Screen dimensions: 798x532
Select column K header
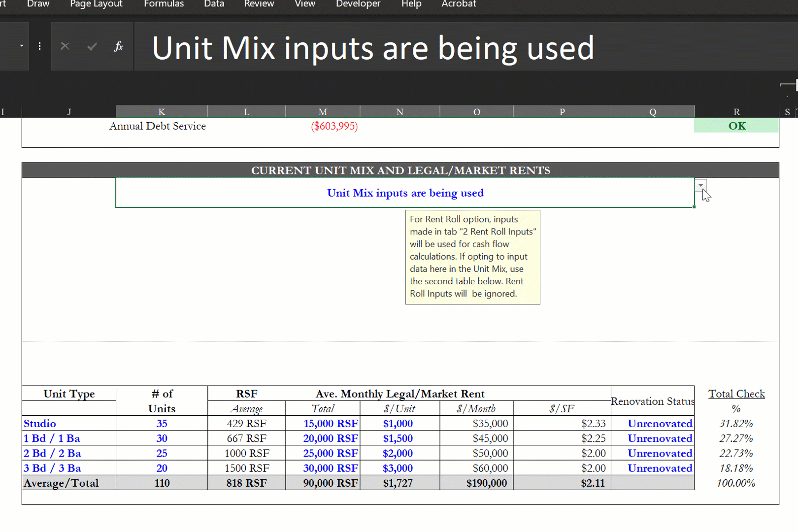click(162, 112)
